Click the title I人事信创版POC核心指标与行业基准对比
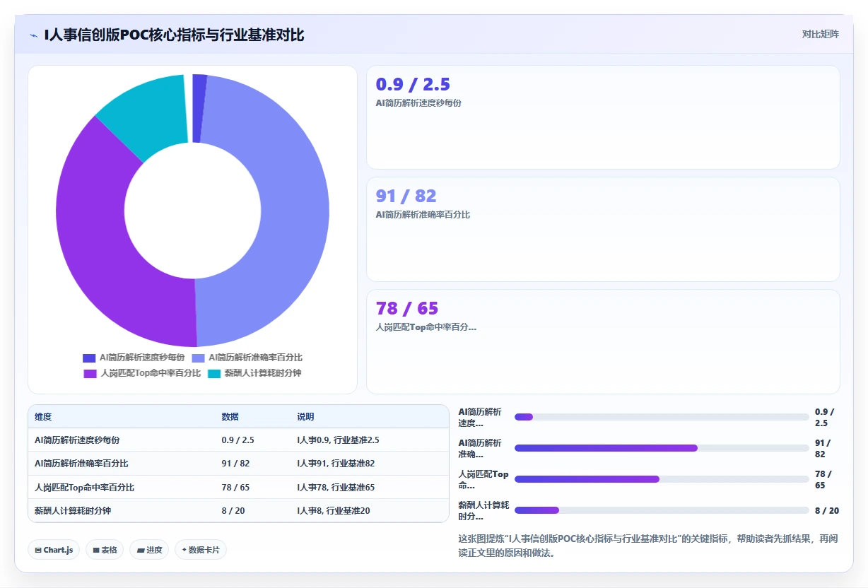Image resolution: width=868 pixels, height=588 pixels. click(174, 35)
